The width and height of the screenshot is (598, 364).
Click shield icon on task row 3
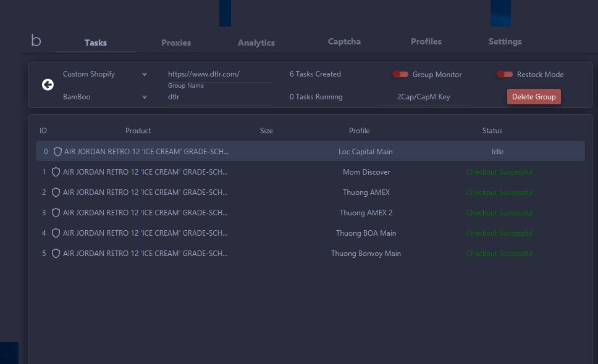pos(56,213)
